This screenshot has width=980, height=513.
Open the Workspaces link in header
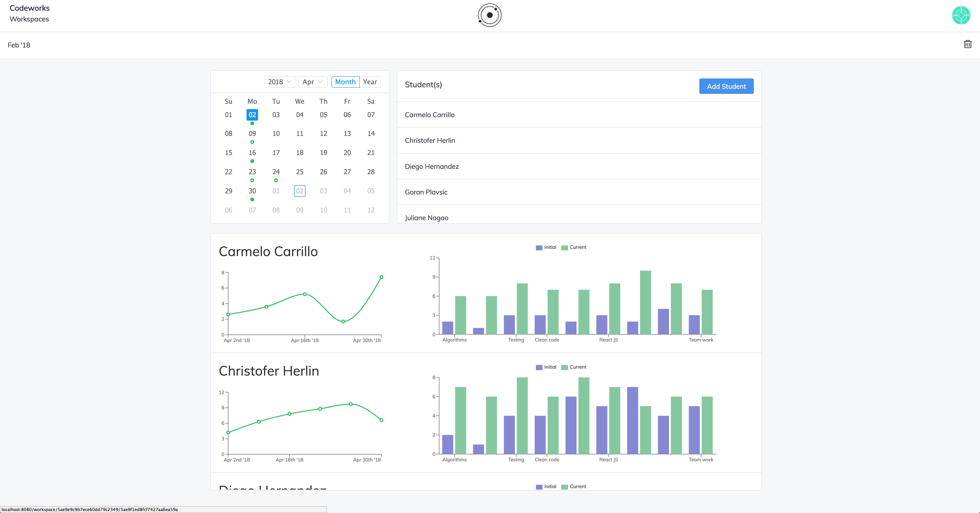click(x=29, y=19)
